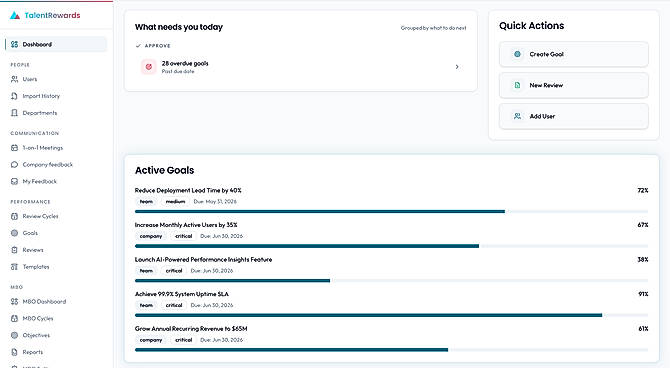The height and width of the screenshot is (368, 670).
Task: Select the Departments icon
Action: tap(15, 113)
